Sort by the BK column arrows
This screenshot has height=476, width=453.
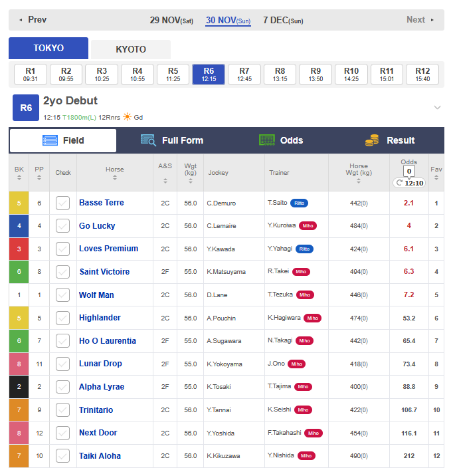(x=19, y=178)
